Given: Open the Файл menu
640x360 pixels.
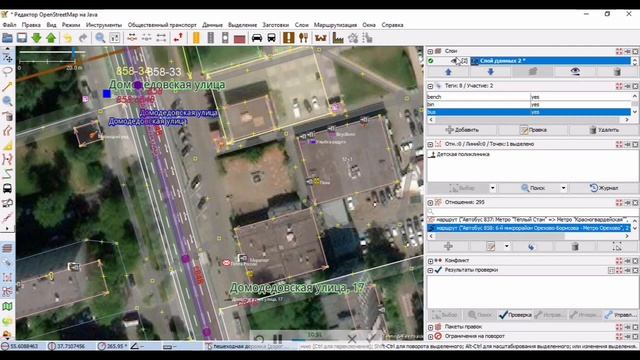Looking at the screenshot, I should [x=9, y=25].
